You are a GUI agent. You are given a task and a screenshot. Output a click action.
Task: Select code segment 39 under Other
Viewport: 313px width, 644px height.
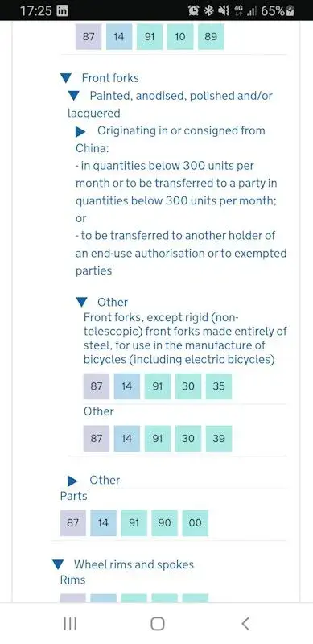click(x=219, y=438)
